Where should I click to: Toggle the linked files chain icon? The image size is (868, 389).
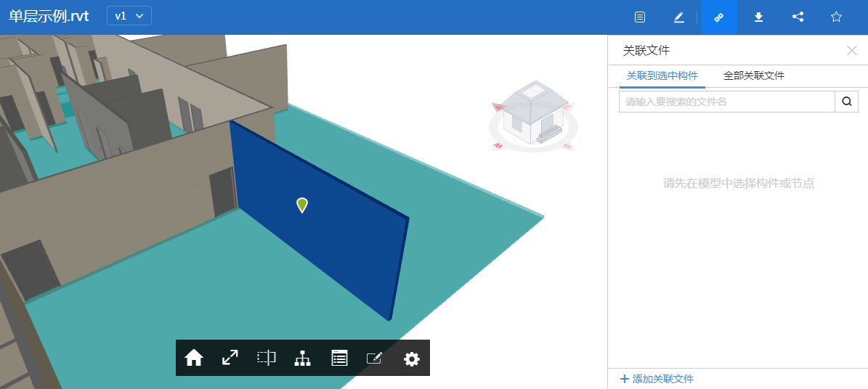coord(719,17)
